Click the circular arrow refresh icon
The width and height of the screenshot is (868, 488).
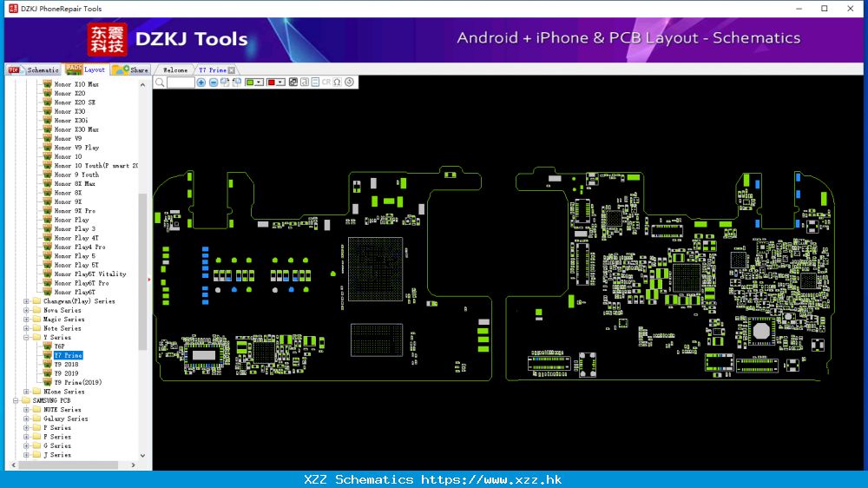[349, 82]
